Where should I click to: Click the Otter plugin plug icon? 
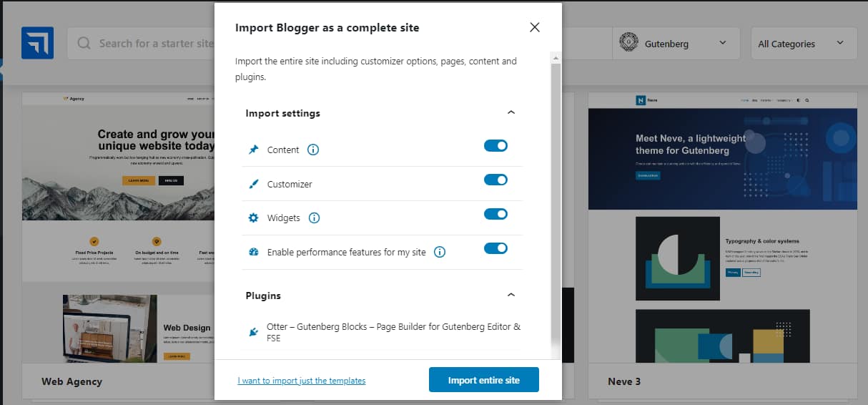[x=253, y=332]
